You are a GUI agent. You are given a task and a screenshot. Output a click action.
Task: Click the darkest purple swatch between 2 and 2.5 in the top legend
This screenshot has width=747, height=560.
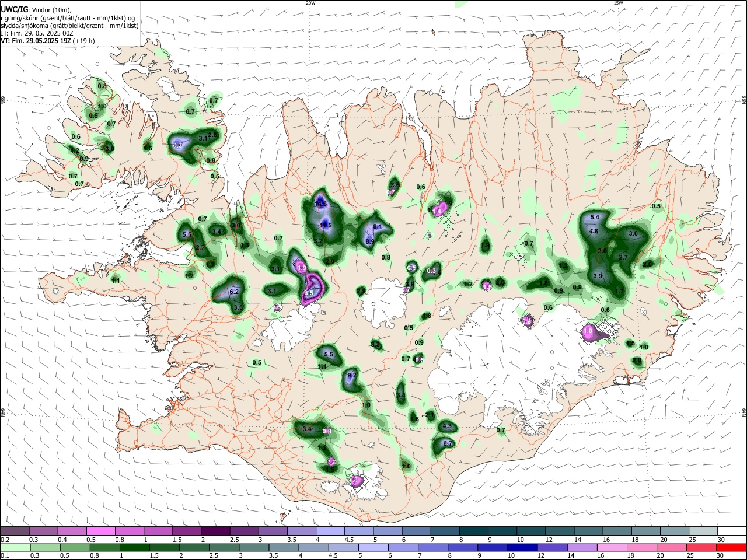coord(215,531)
